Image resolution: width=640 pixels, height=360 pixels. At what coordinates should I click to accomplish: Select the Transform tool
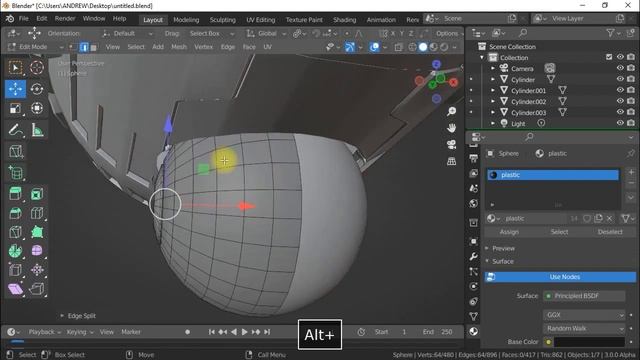pyautogui.click(x=37, y=108)
